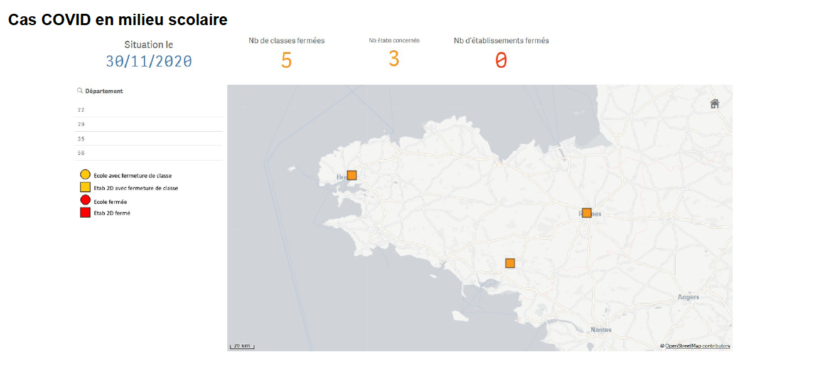Click the classes fermées count 5
This screenshot has height=372, width=820.
(286, 61)
